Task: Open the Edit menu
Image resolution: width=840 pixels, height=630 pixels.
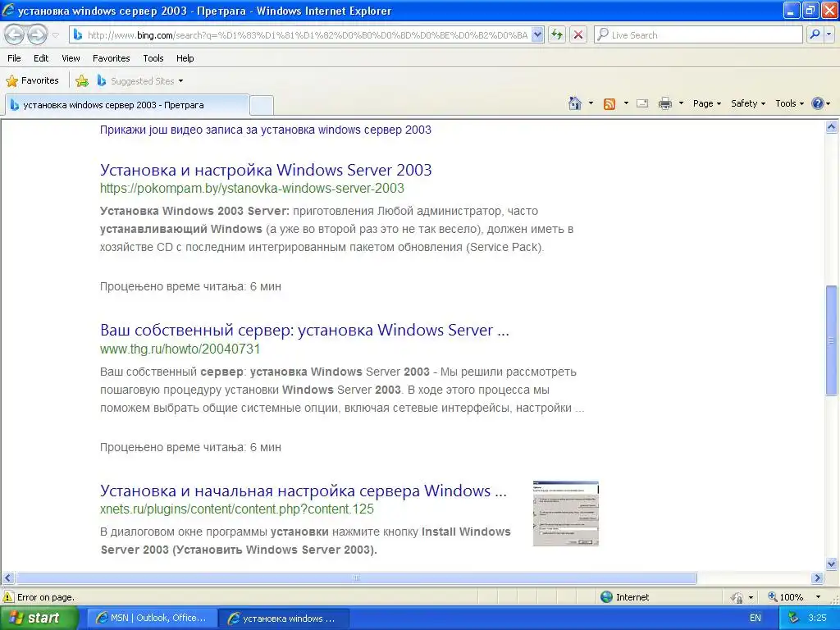Action: click(x=41, y=58)
